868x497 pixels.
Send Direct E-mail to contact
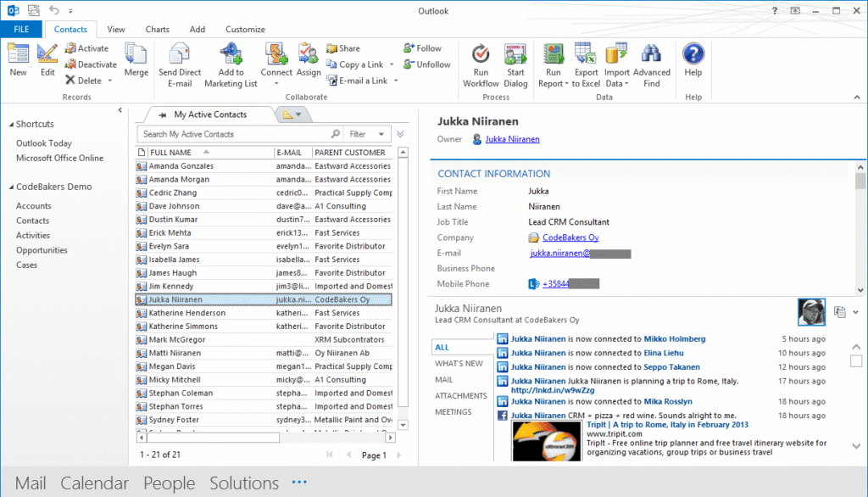coord(180,65)
